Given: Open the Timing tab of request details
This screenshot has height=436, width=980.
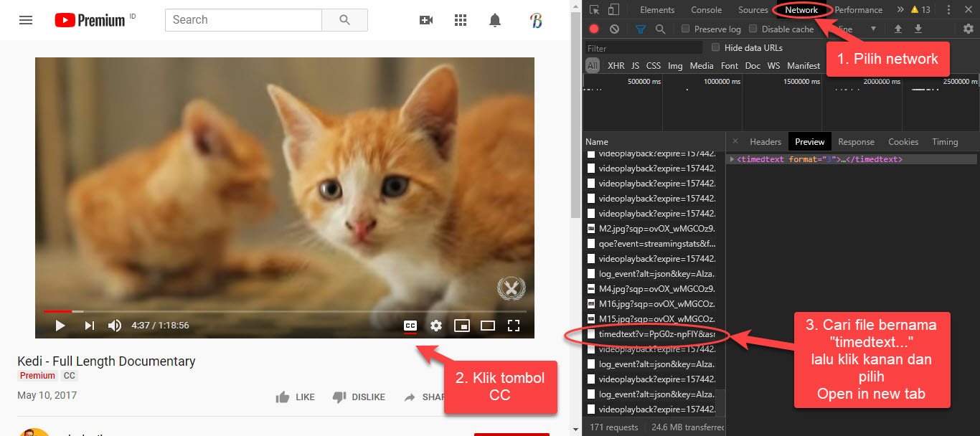Looking at the screenshot, I should tap(945, 141).
